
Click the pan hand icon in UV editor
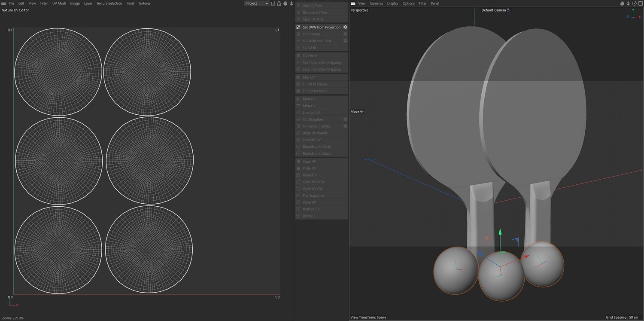click(285, 3)
